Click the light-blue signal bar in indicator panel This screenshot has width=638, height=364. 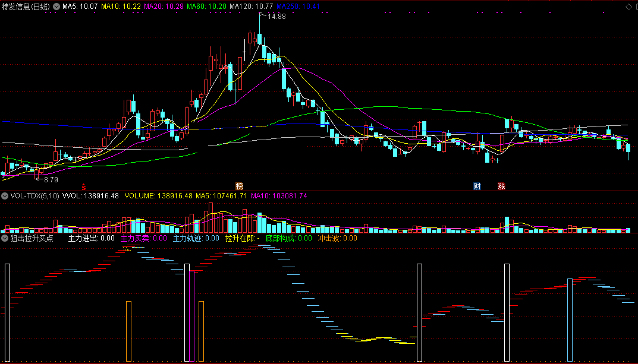click(x=570, y=320)
